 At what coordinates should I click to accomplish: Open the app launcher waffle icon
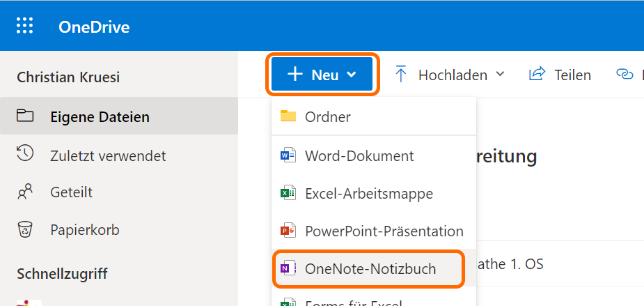24,26
